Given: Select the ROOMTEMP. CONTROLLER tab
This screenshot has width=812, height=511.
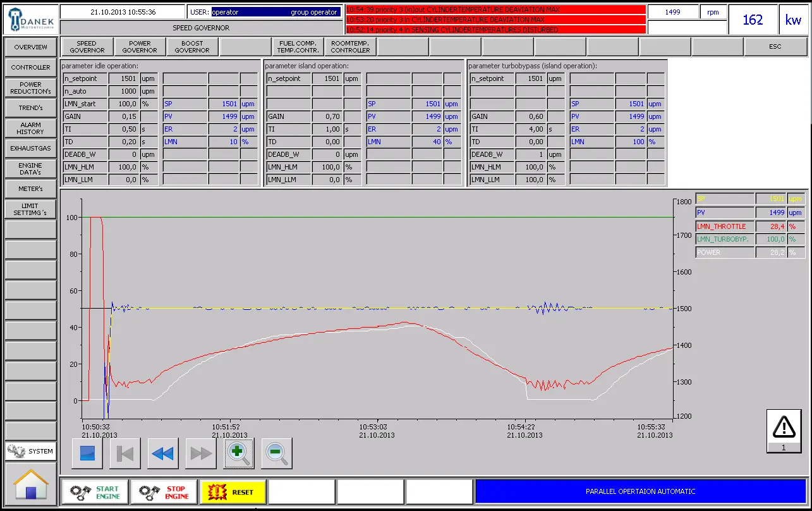Looking at the screenshot, I should click(x=350, y=46).
